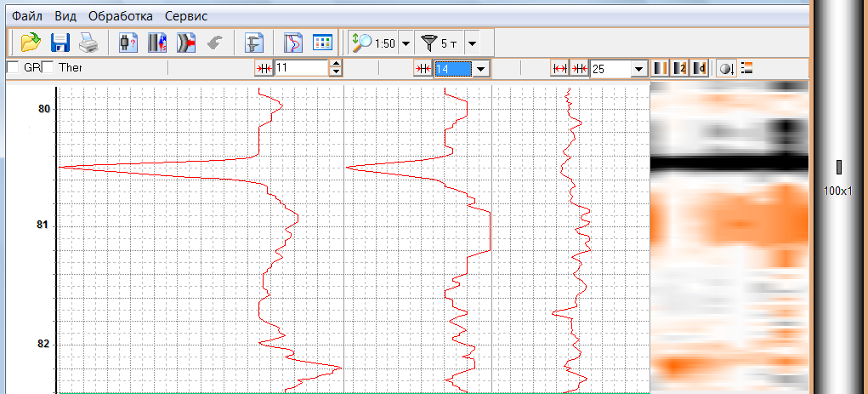Click the tool with the question mark icon
The width and height of the screenshot is (868, 394).
[128, 43]
